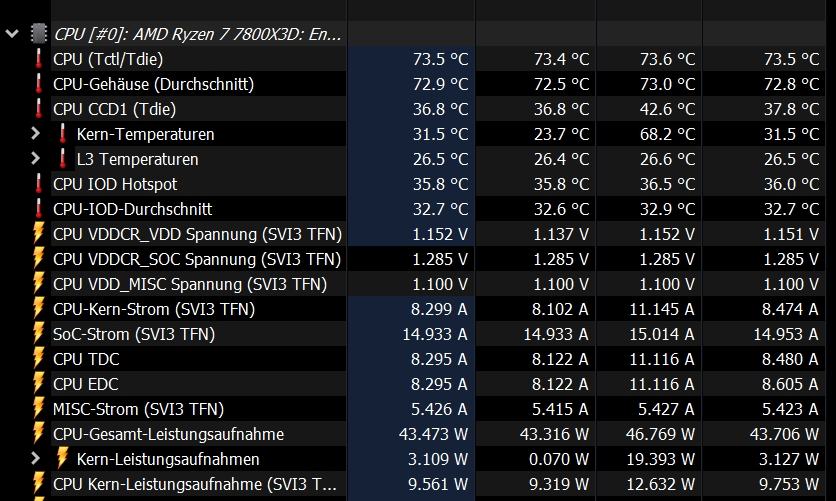
Task: Click thermometer icon beside Kern-Temperaturen
Action: coord(62,134)
